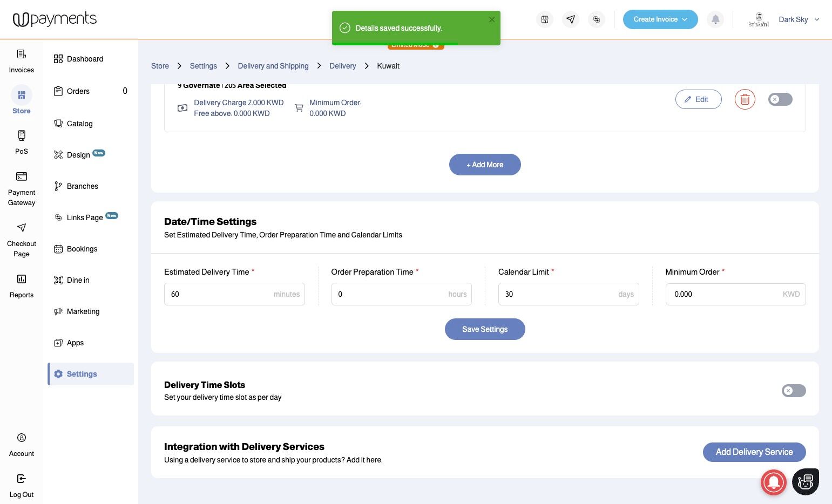
Task: Go to Settings breadcrumb
Action: (x=203, y=66)
